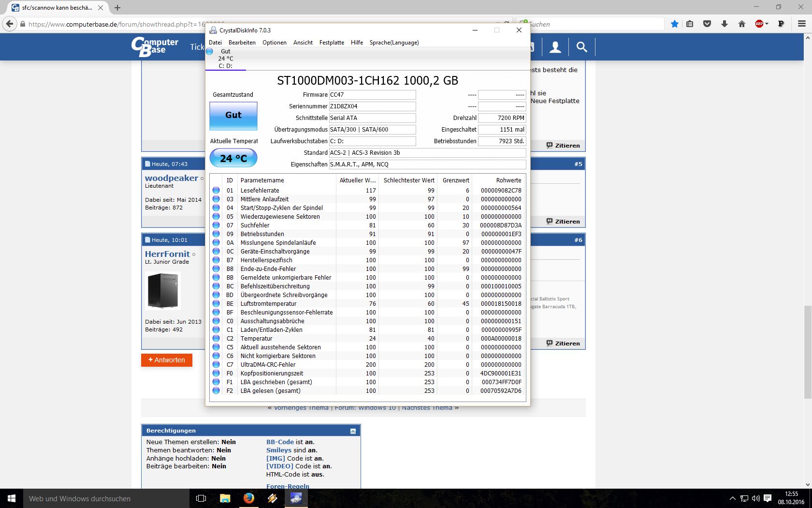
Task: Click the Seriennummer field Z1D8ZX04
Action: [x=372, y=106]
